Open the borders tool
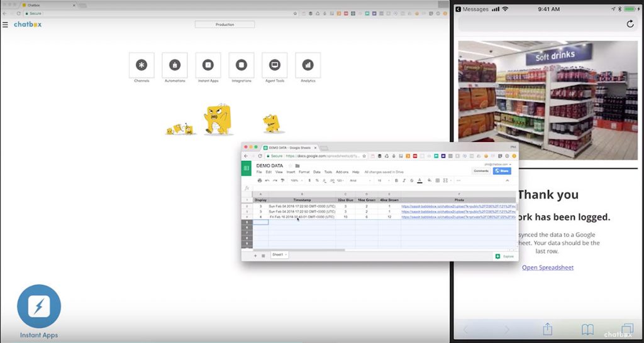The image size is (644, 343). (x=438, y=180)
